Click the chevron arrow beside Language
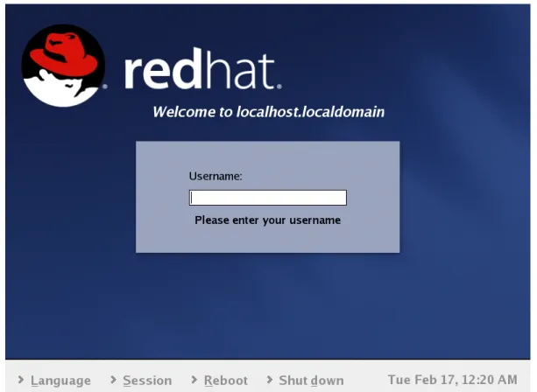Image resolution: width=537 pixels, height=392 pixels. tap(21, 380)
